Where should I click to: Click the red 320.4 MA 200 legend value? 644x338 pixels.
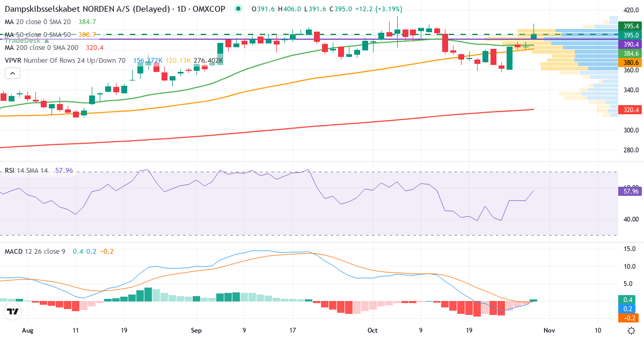[94, 48]
